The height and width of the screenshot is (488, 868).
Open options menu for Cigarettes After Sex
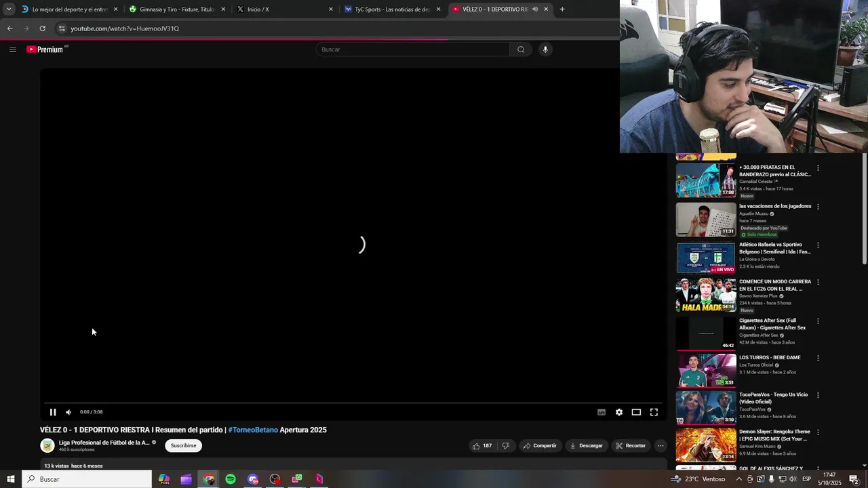818,321
